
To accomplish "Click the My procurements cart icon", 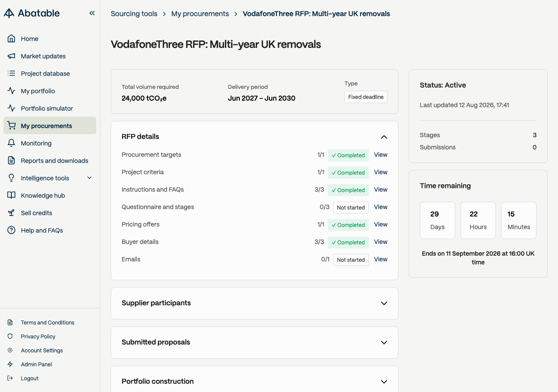I will click(x=11, y=126).
